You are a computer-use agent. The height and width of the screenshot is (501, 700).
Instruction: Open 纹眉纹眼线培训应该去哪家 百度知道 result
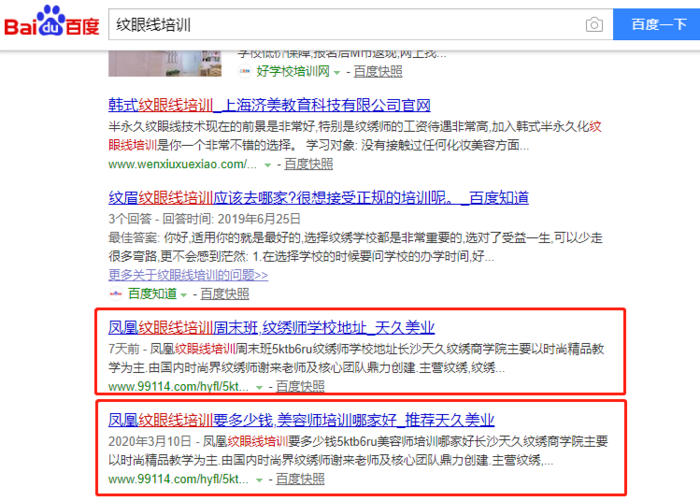pyautogui.click(x=318, y=197)
